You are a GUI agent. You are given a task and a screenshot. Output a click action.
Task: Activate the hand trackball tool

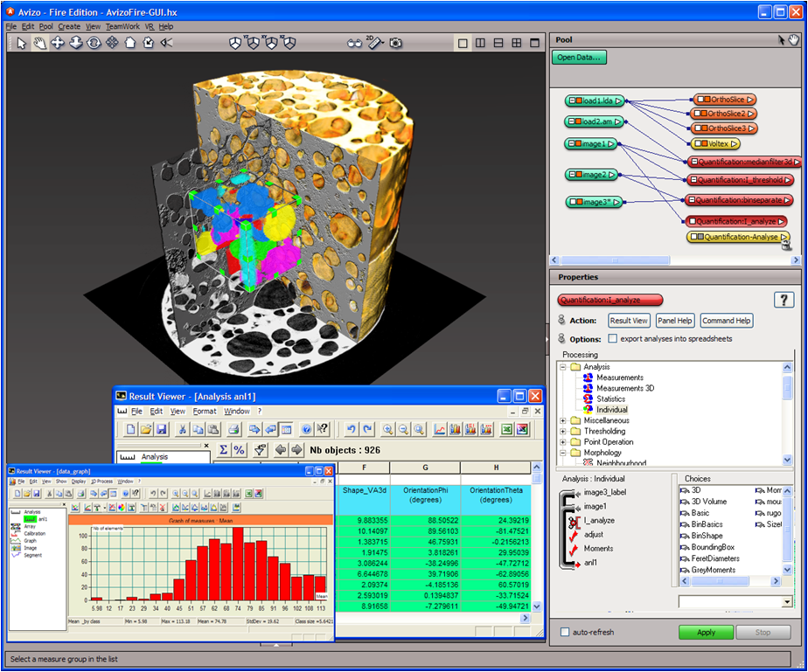click(39, 43)
